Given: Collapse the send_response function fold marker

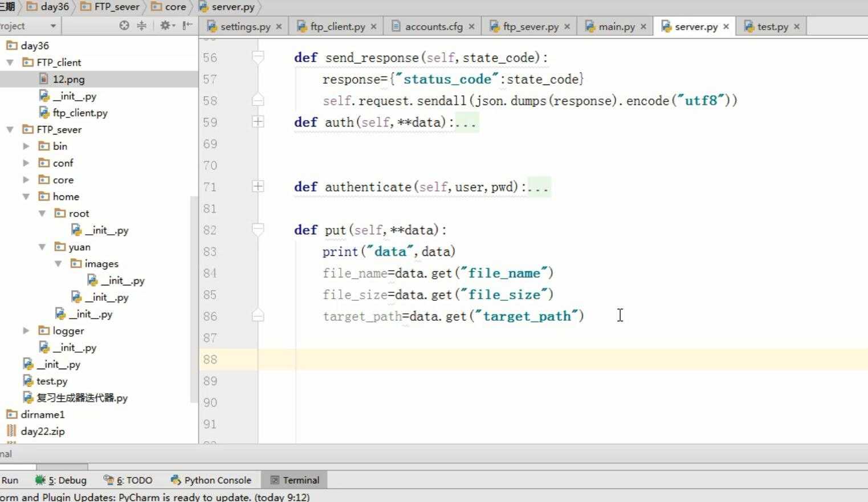Looking at the screenshot, I should click(258, 57).
